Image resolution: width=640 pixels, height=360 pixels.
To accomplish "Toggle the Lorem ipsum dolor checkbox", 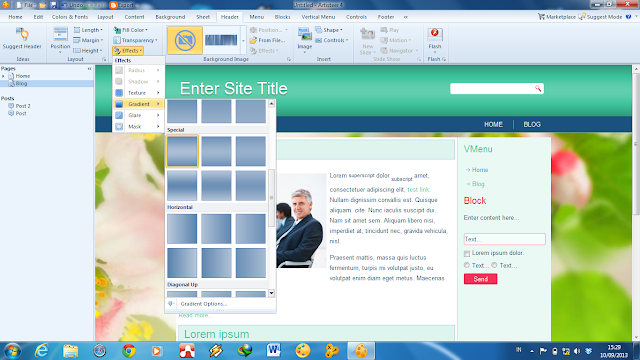I will click(467, 253).
